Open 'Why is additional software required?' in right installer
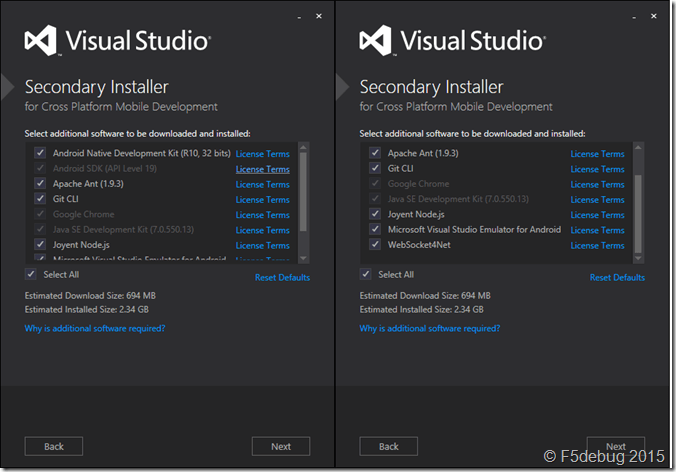This screenshot has width=676, height=472. point(430,328)
